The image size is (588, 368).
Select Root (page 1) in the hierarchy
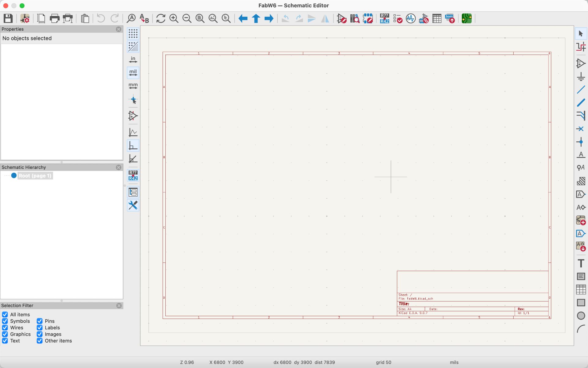click(35, 176)
